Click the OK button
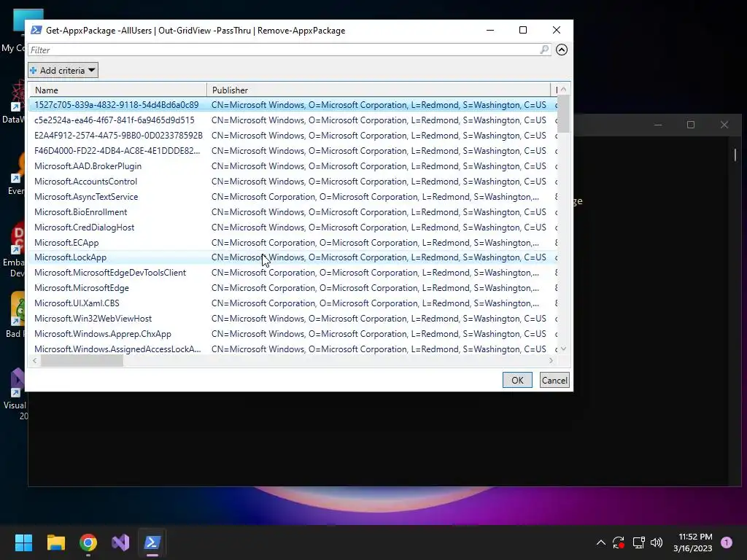The width and height of the screenshot is (747, 560). point(517,380)
